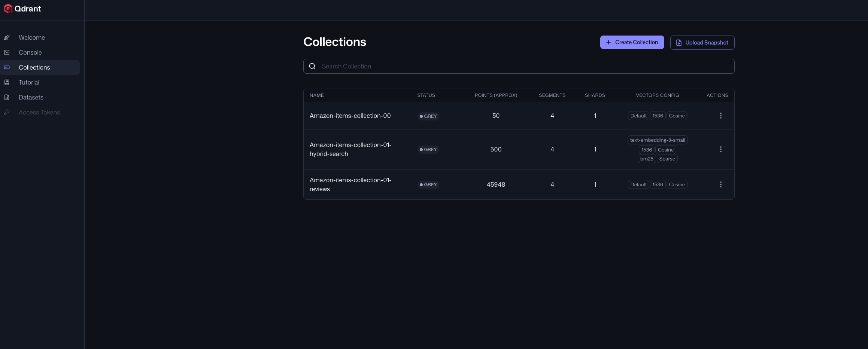Open the Tutorial section via its bookmark icon

pos(7,82)
